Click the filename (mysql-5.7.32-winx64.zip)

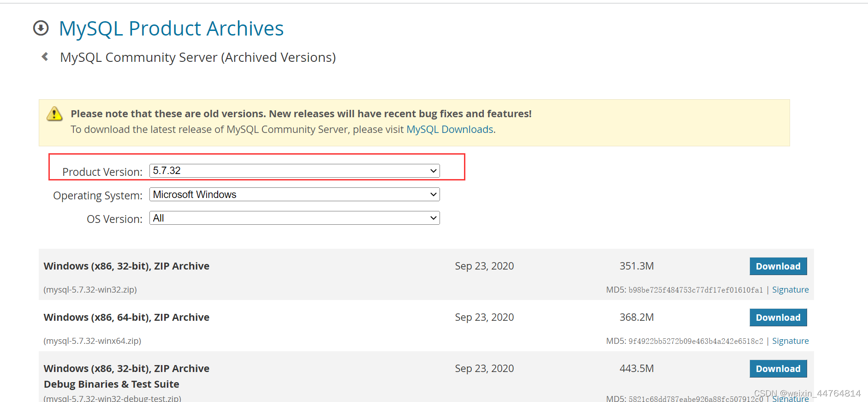[92, 341]
